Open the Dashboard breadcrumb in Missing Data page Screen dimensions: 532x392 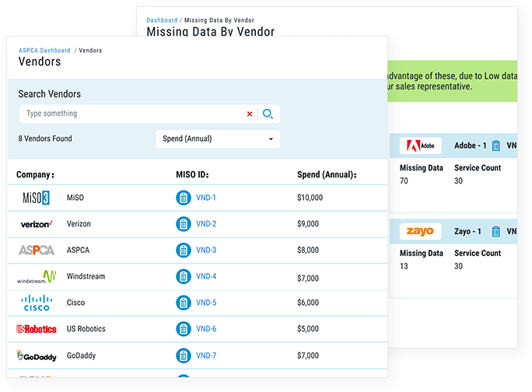pos(162,20)
